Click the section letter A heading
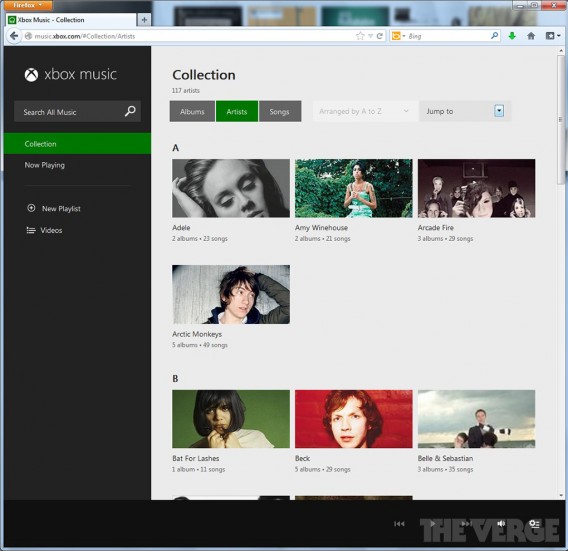The width and height of the screenshot is (568, 551). click(176, 148)
